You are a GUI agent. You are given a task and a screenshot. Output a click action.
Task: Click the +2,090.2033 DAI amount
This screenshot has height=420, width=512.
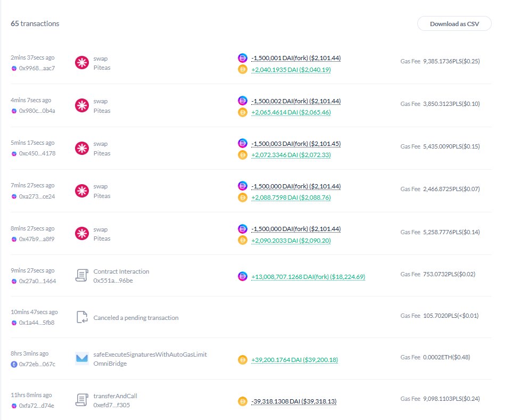(x=291, y=241)
